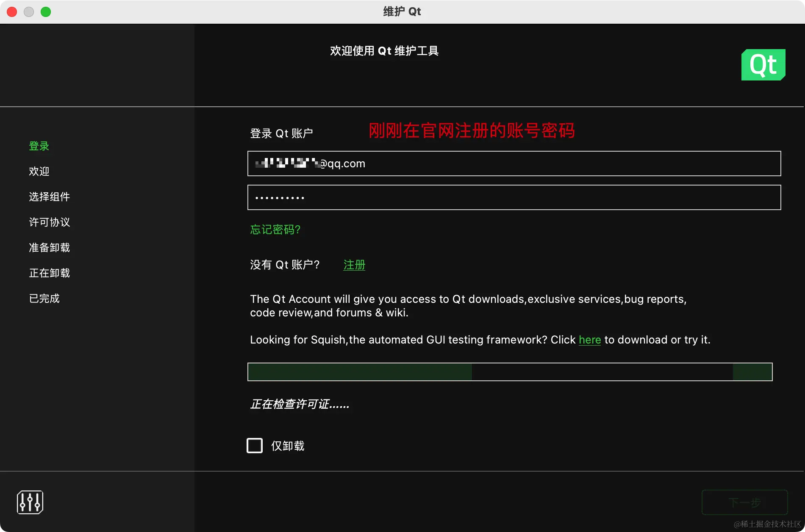Follow the 注册 sign-up link

coord(354,265)
